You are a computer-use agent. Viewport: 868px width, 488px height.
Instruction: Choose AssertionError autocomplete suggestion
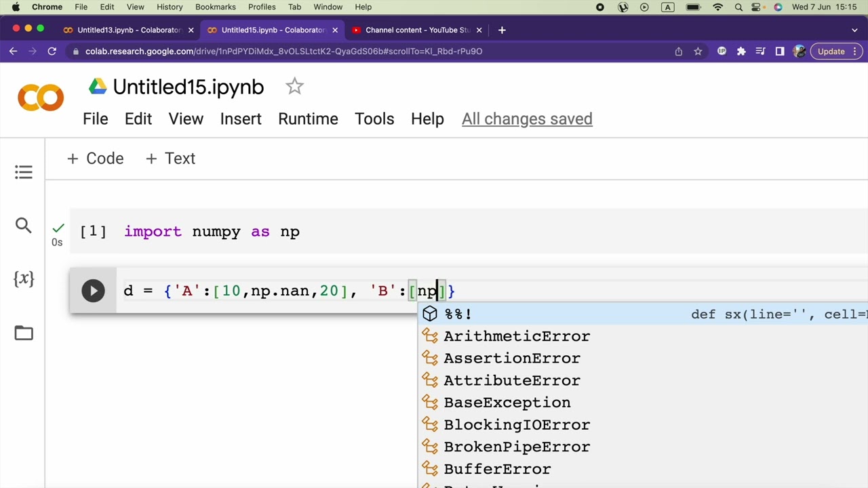pyautogui.click(x=643, y=358)
